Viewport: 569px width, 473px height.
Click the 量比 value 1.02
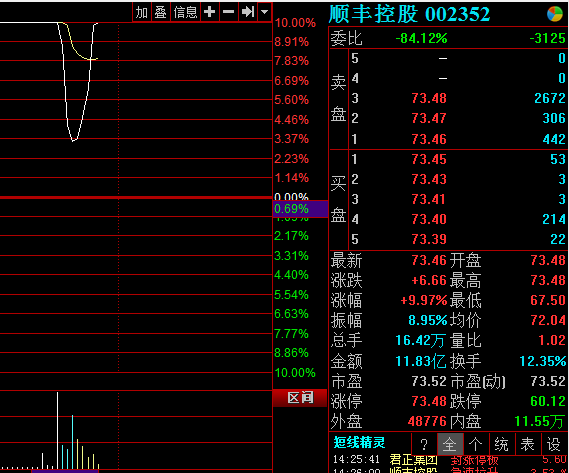[552, 341]
